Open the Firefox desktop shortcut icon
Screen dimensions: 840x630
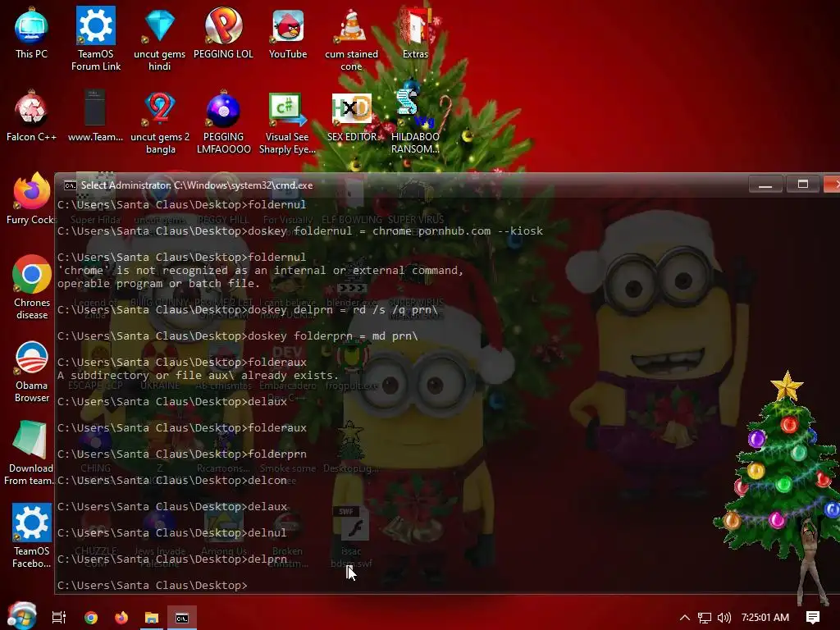click(x=31, y=197)
